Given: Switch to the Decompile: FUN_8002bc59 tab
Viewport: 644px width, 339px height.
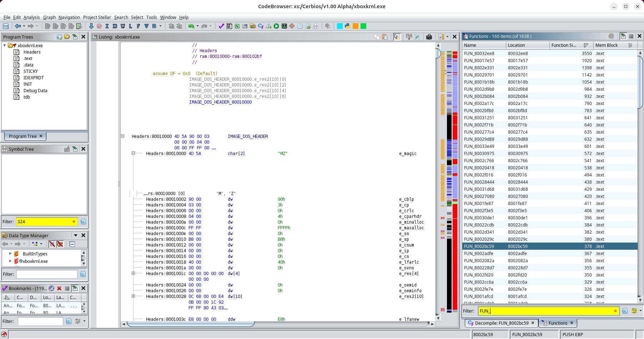Looking at the screenshot, I should (x=501, y=323).
